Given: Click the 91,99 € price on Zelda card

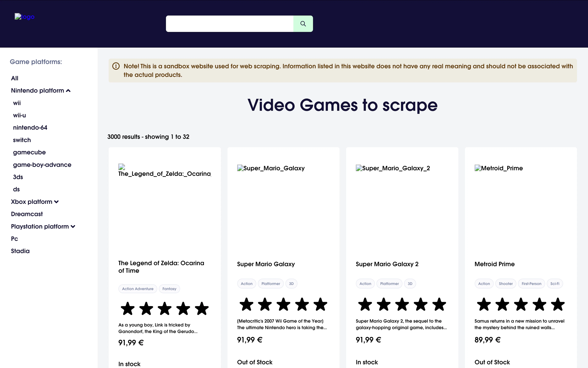Looking at the screenshot, I should click(x=131, y=343).
